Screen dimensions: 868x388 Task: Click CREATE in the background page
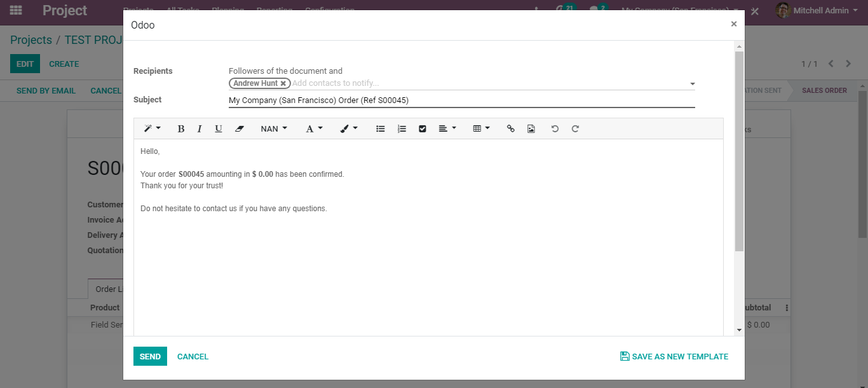pos(64,64)
